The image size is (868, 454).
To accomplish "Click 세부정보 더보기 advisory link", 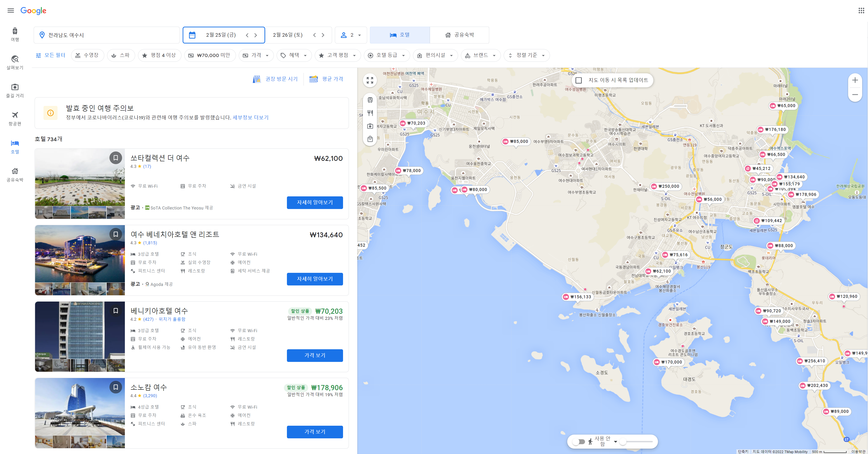I will pos(250,117).
